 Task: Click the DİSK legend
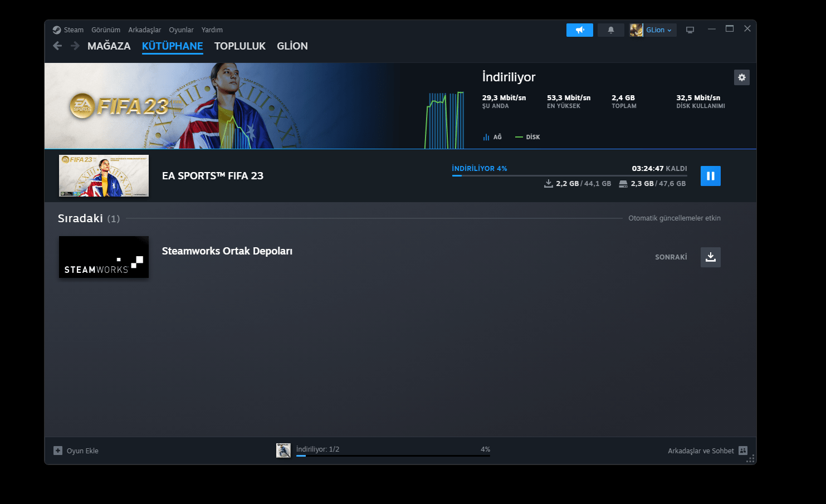click(527, 137)
